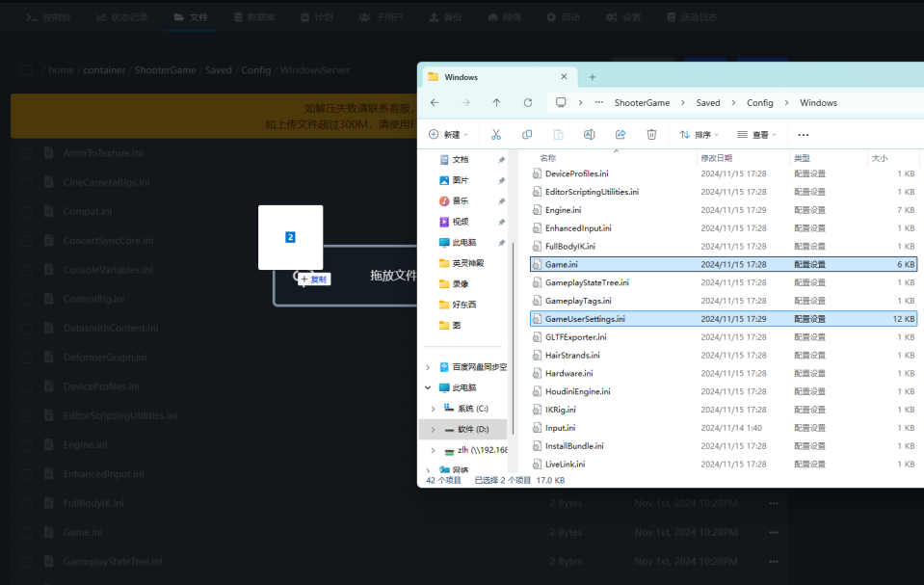
Task: Open the row actions menu for FullBodyIK.ini in web panel
Action: (x=773, y=503)
